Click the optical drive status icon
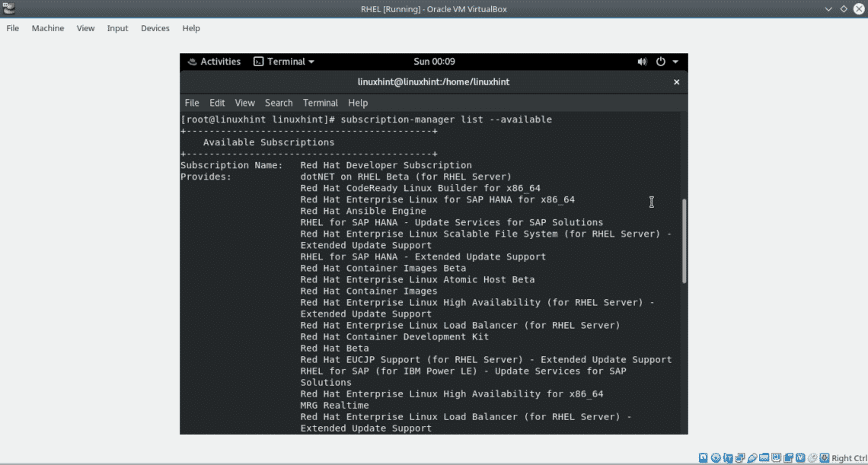868x465 pixels. [x=716, y=458]
